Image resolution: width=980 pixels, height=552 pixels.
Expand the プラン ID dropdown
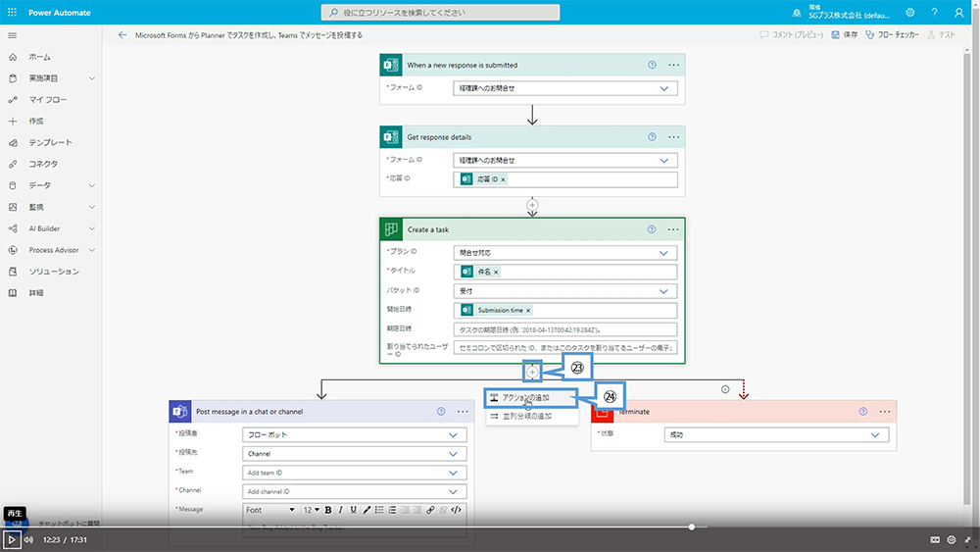[x=663, y=253]
